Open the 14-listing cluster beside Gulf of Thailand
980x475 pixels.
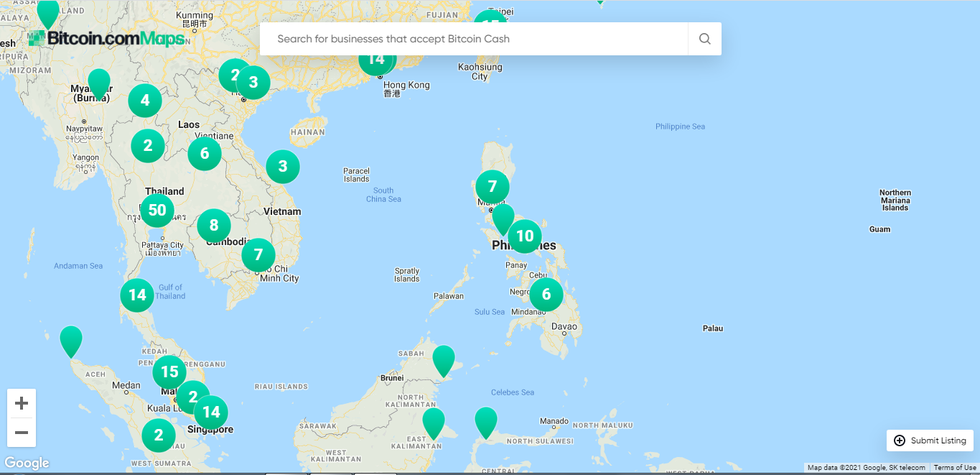coord(137,295)
